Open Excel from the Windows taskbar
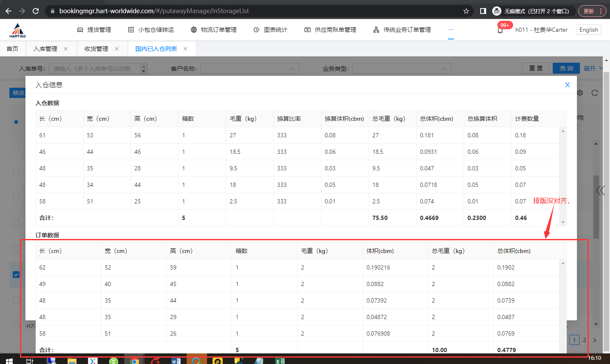The image size is (610, 364). click(x=280, y=361)
